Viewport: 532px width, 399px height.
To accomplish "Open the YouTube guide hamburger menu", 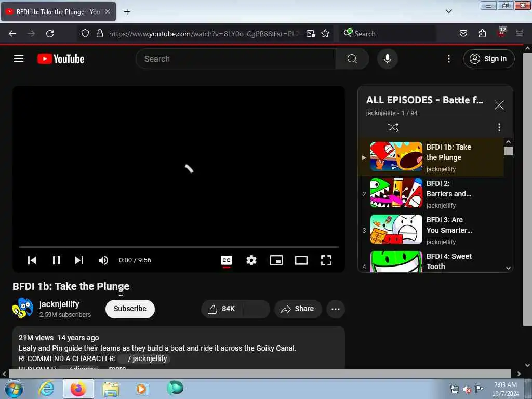I will pyautogui.click(x=19, y=59).
